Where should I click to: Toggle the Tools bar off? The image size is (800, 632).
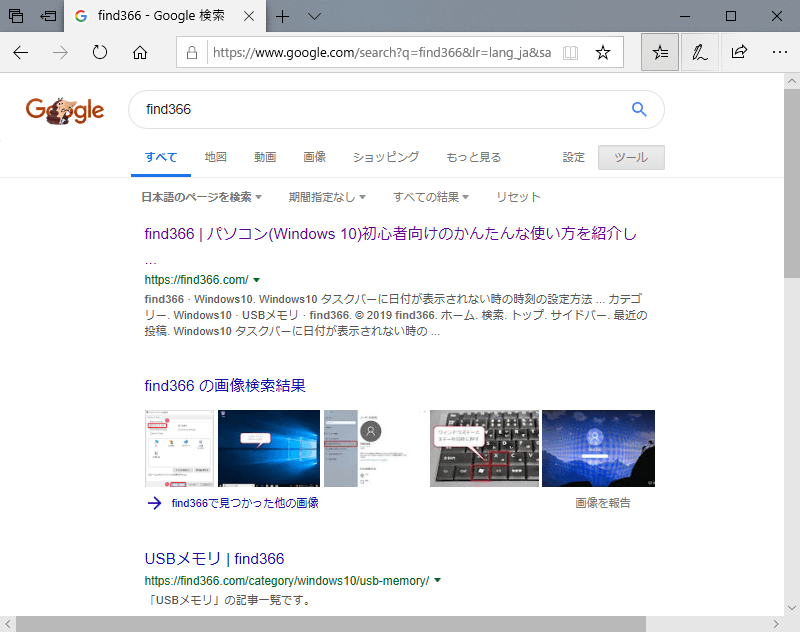pyautogui.click(x=631, y=157)
